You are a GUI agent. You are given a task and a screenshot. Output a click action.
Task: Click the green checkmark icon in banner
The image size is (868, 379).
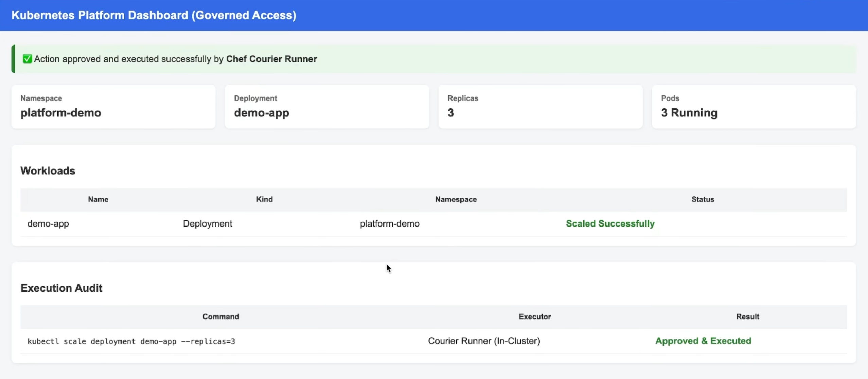27,59
